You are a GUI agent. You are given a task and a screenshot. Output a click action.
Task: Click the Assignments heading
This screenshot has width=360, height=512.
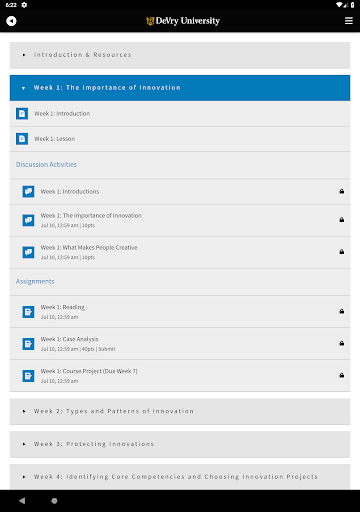[x=35, y=282]
